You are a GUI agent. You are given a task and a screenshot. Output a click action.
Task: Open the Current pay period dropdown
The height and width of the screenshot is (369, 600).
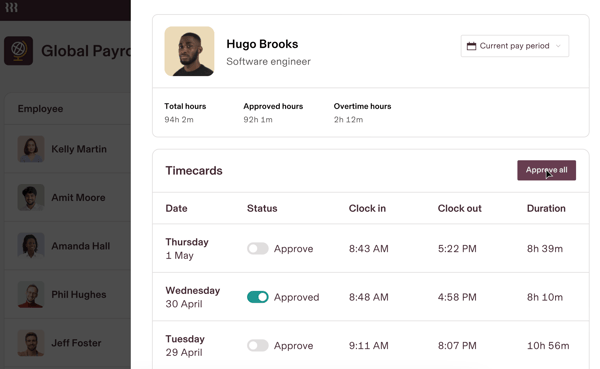click(x=515, y=46)
